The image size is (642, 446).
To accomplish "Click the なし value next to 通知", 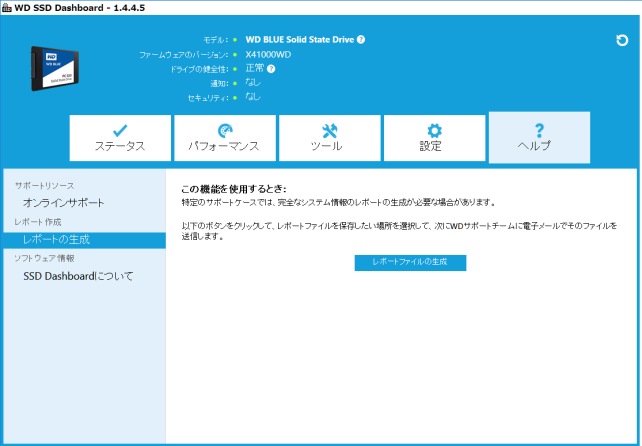I will [253, 82].
